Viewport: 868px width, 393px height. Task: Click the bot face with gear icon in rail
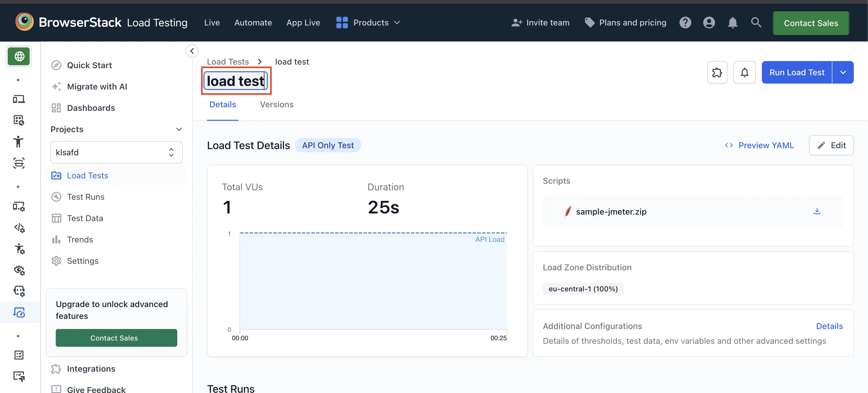click(x=19, y=291)
